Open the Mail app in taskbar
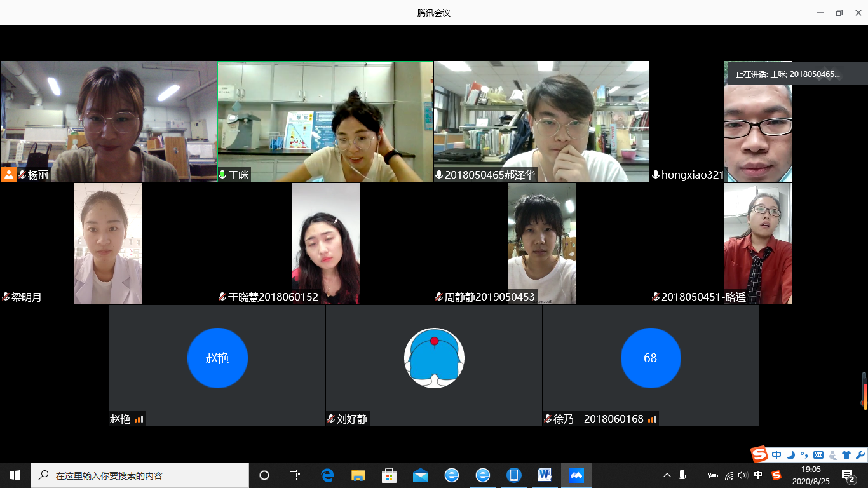The image size is (868, 488). 421,475
